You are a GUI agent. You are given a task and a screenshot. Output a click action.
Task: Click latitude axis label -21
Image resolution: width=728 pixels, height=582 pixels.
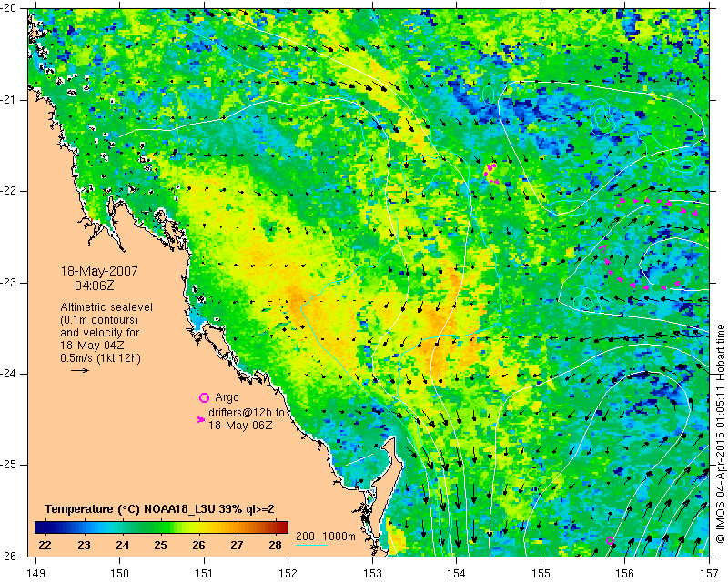tap(8, 100)
